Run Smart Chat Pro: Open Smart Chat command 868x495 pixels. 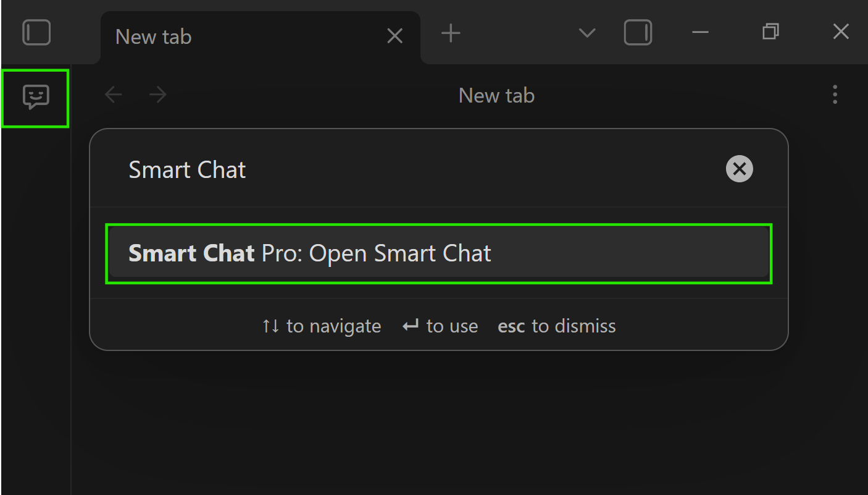tap(438, 253)
